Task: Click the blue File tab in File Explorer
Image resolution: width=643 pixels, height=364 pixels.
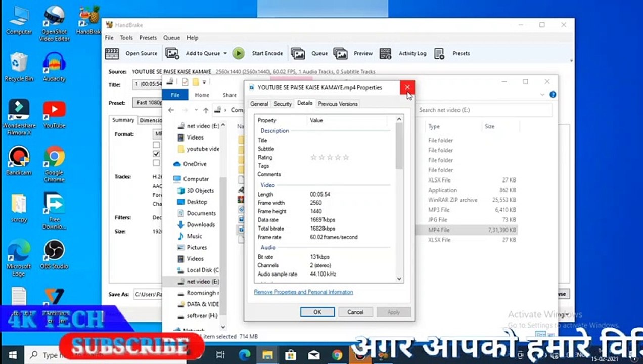Action: tap(175, 95)
